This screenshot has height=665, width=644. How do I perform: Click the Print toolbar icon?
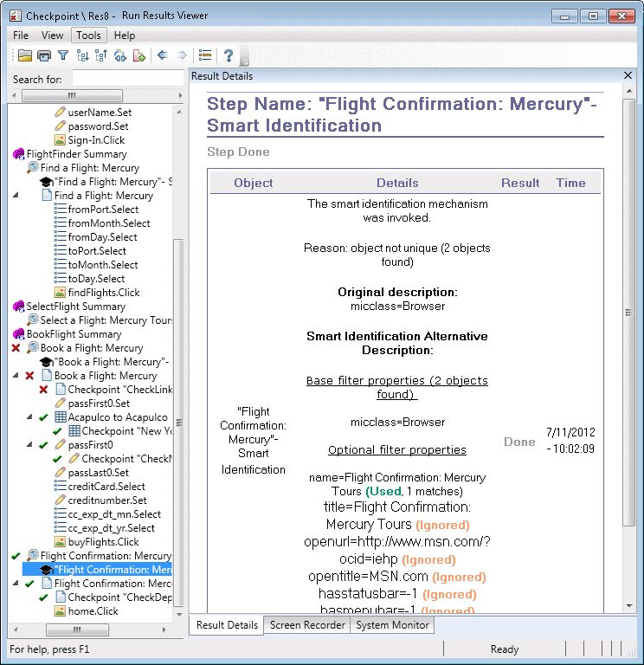pos(44,55)
